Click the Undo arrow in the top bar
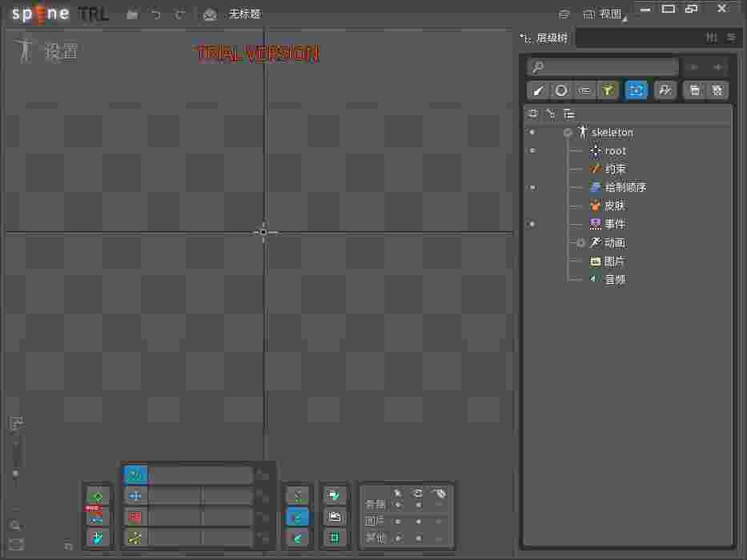 tap(157, 14)
